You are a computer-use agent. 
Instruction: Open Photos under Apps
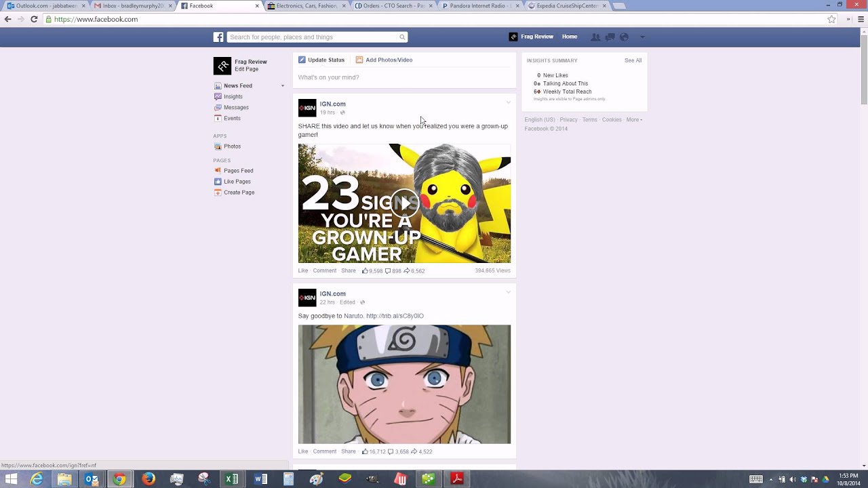click(232, 146)
